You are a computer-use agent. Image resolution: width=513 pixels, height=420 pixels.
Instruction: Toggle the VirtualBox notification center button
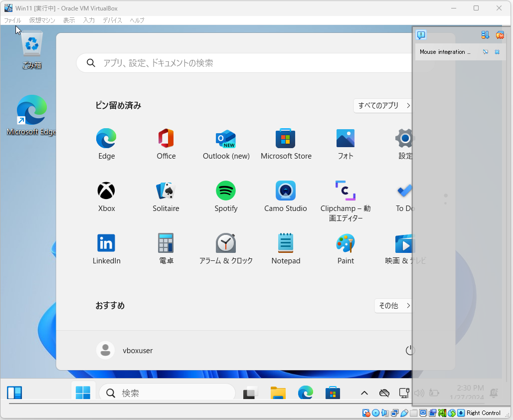click(x=421, y=35)
